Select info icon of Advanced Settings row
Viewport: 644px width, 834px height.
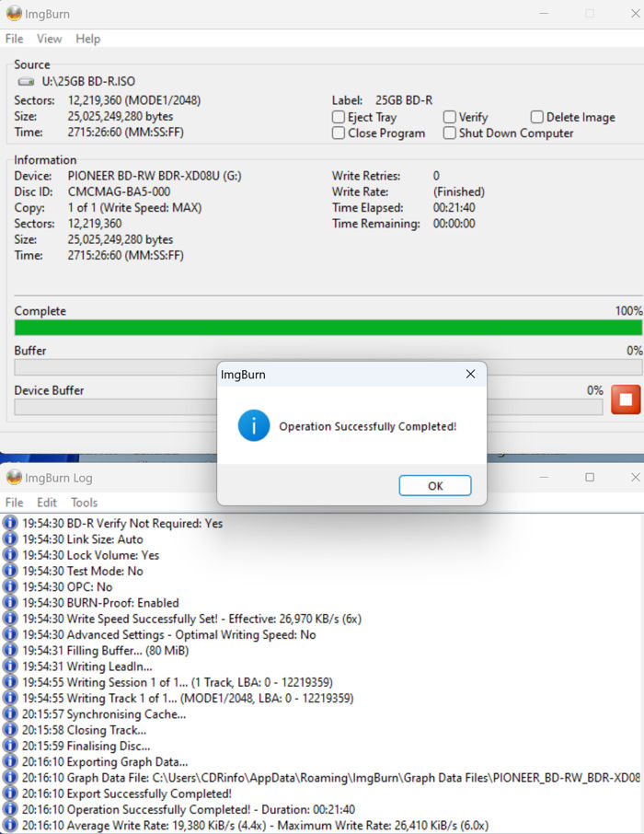point(10,634)
